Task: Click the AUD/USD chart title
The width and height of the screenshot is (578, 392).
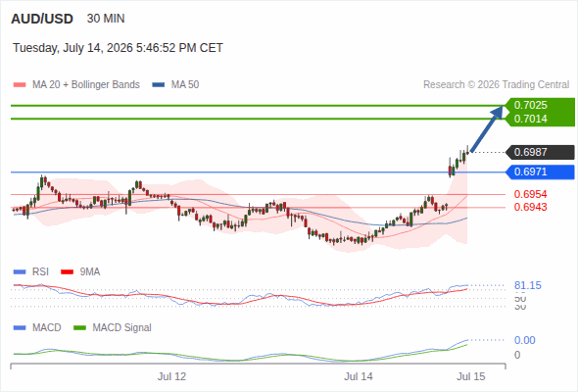Action: pos(42,19)
